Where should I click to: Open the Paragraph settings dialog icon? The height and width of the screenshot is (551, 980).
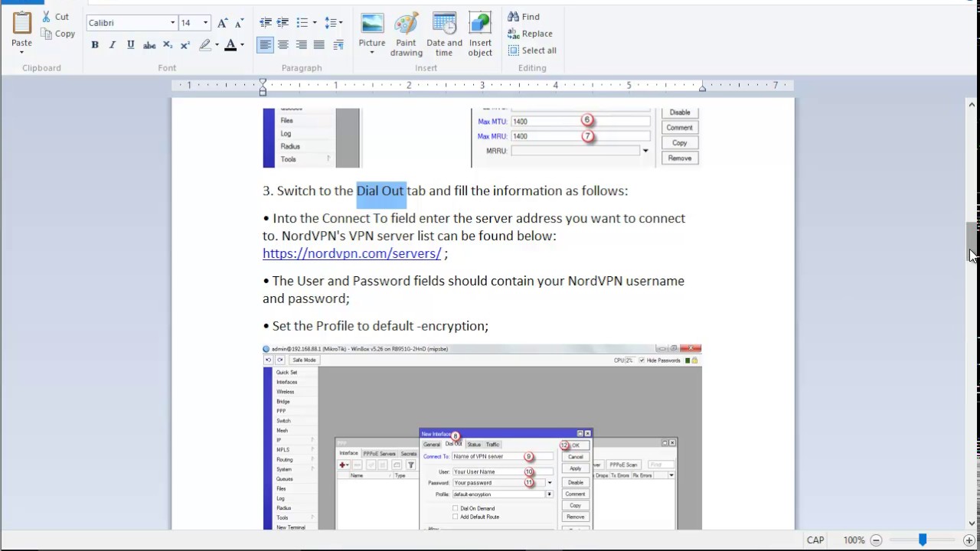pos(338,45)
